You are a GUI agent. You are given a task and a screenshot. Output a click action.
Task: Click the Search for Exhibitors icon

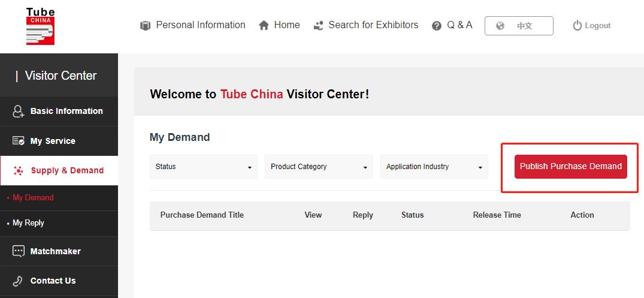coord(318,26)
